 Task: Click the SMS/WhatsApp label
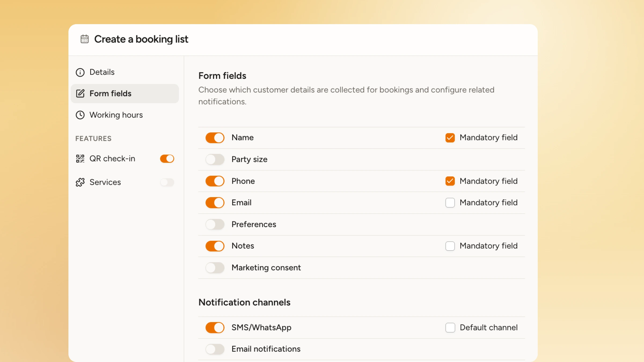coord(261,327)
